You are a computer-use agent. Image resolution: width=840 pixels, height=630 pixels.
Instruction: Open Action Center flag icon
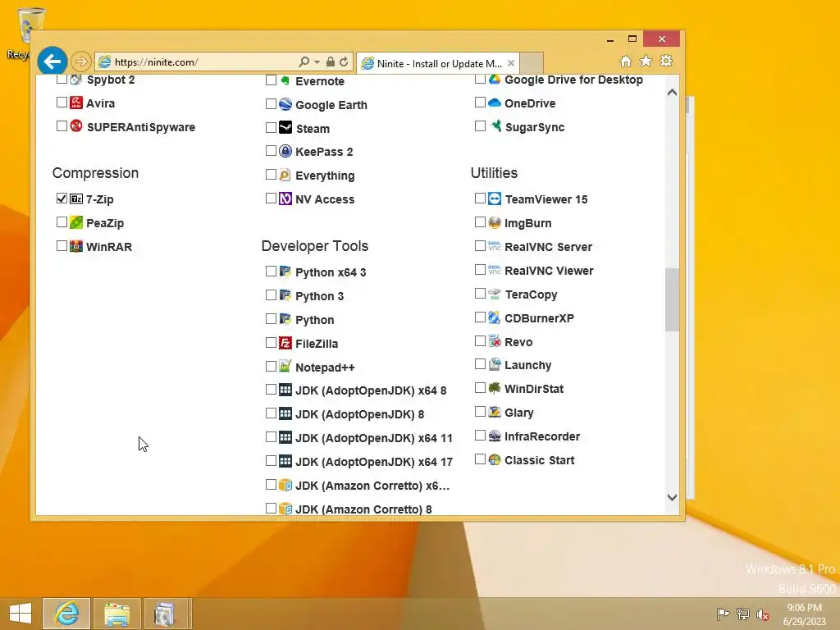point(723,614)
